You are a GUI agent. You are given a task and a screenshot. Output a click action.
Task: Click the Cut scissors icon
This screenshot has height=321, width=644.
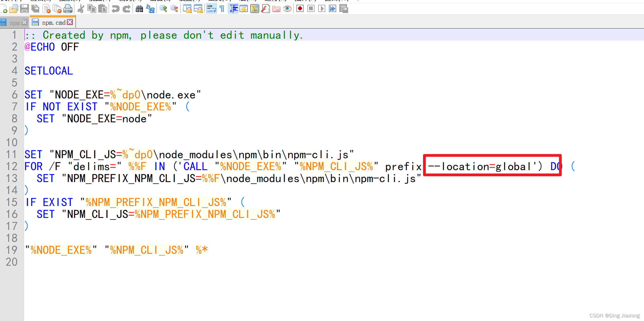pyautogui.click(x=81, y=9)
